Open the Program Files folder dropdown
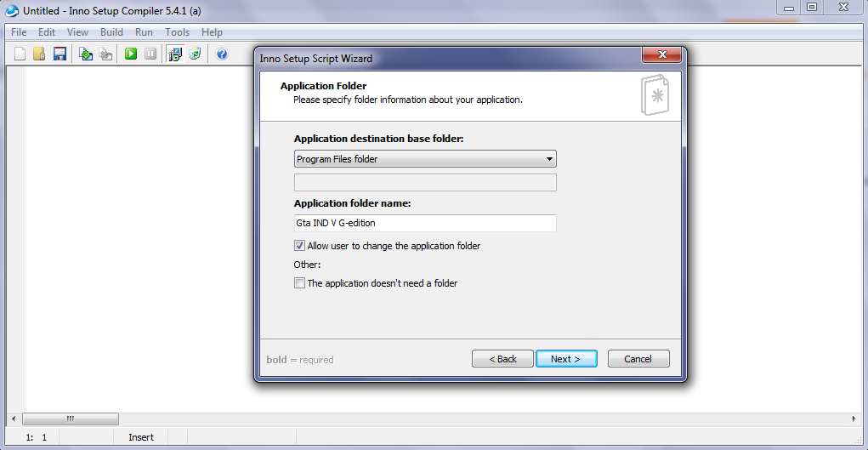 tap(425, 159)
